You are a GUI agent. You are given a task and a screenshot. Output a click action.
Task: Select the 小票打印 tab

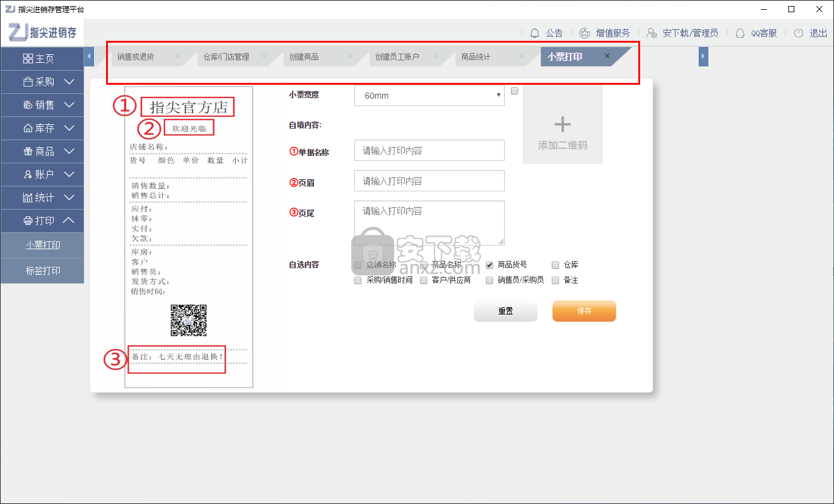pos(565,57)
